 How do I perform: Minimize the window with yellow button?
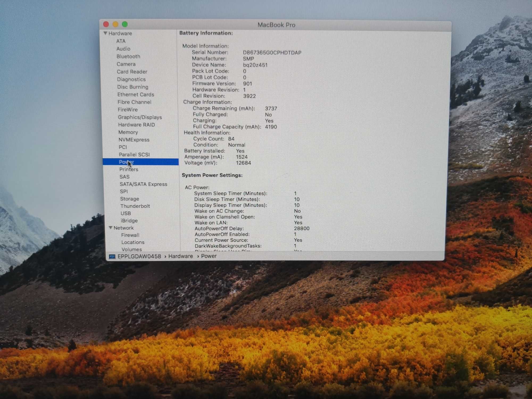[x=115, y=24]
